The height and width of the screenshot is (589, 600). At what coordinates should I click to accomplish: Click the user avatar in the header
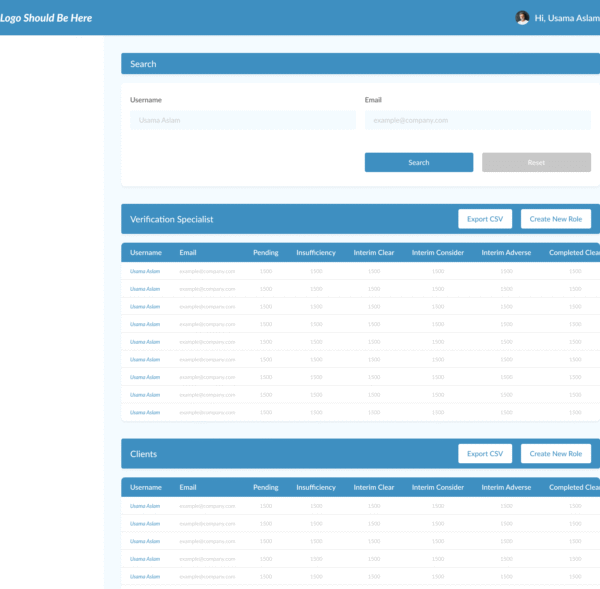(x=522, y=18)
